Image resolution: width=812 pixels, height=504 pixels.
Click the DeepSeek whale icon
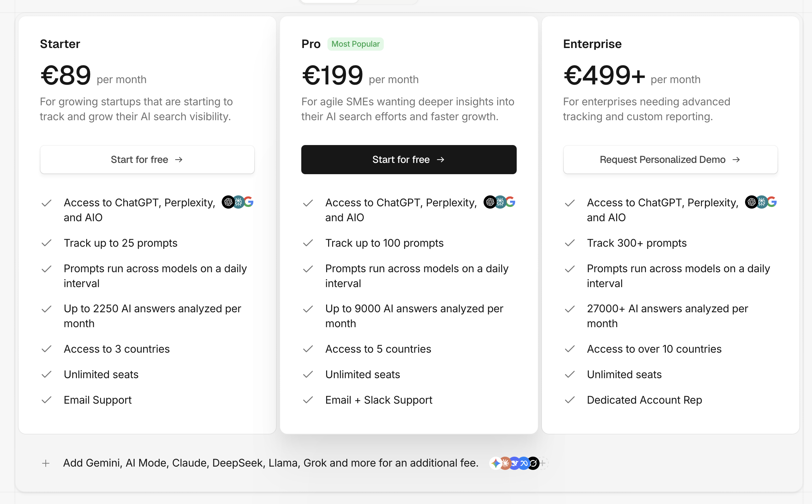pyautogui.click(x=514, y=463)
